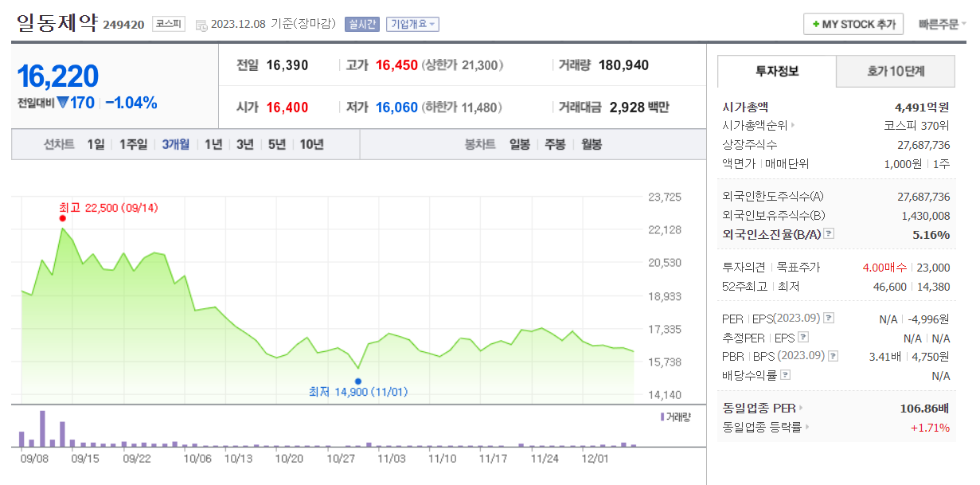Viewport: 980px width, 485px height.
Task: Select 10년 line chart period
Action: tap(311, 144)
